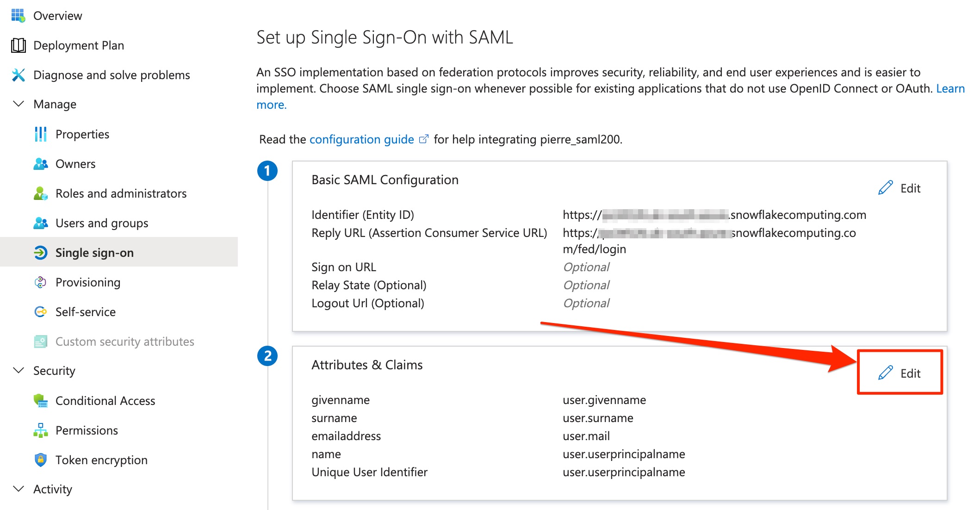The height and width of the screenshot is (510, 980).
Task: Open Custom security attributes
Action: (41, 341)
